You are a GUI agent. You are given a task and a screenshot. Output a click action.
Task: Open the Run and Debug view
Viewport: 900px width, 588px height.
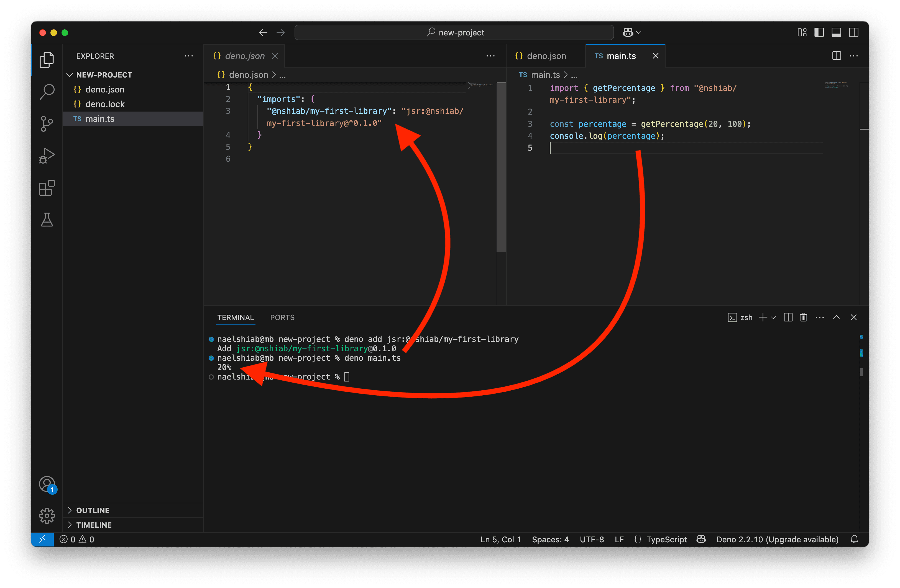(47, 156)
